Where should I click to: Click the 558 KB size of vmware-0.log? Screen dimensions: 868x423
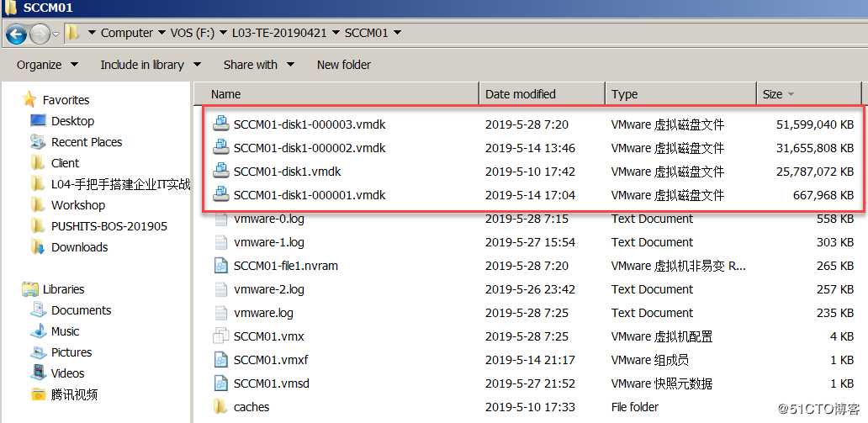[835, 219]
